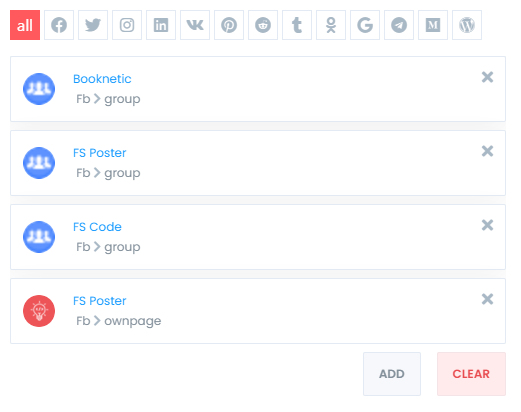The image size is (521, 412).
Task: Remove the FS Poster ownpage entry
Action: tap(487, 299)
